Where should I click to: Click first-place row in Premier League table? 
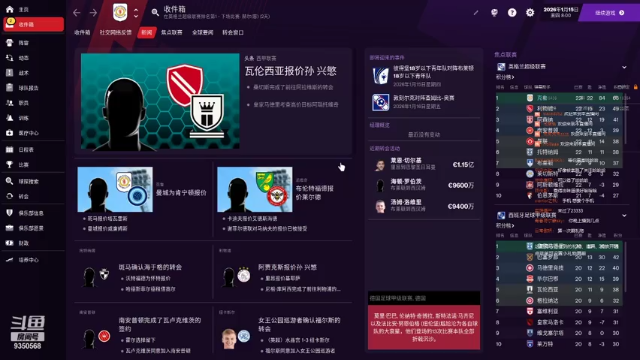point(559,98)
